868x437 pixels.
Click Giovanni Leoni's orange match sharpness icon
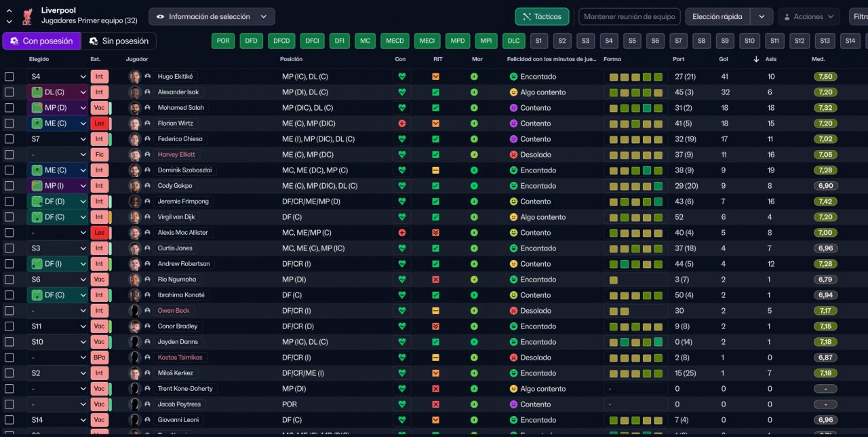pos(435,420)
